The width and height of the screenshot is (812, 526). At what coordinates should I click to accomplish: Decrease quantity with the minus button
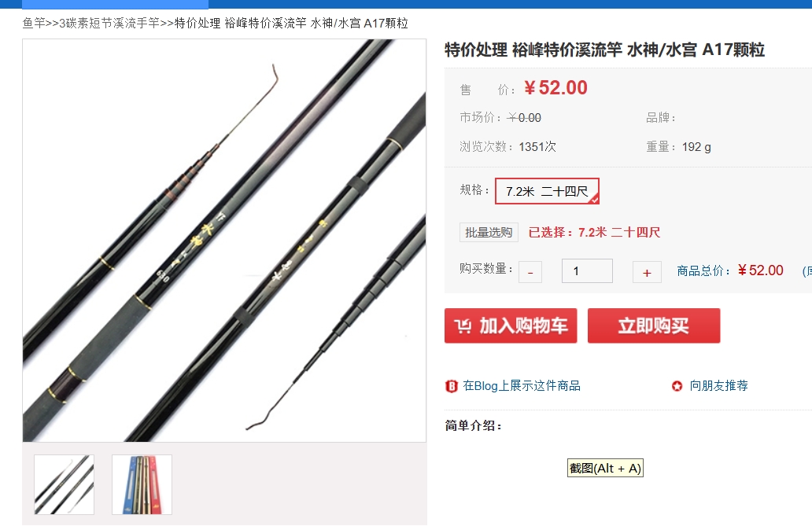pyautogui.click(x=530, y=272)
